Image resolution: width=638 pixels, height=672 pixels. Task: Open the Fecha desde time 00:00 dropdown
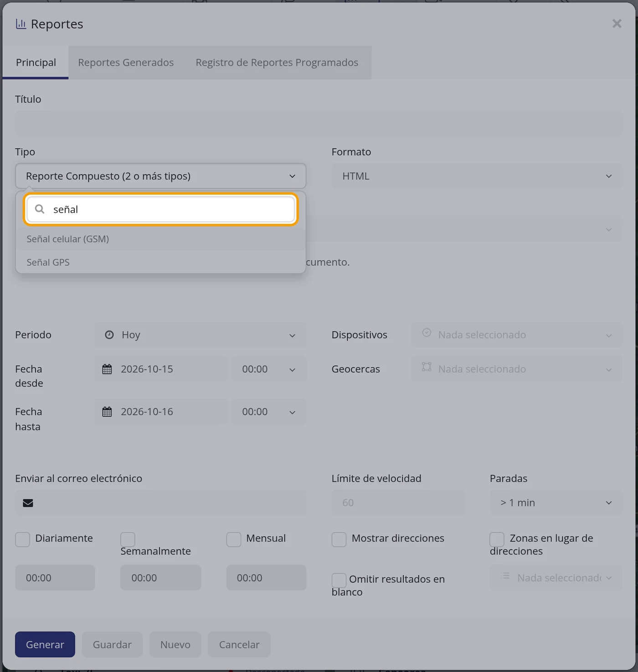pos(269,369)
